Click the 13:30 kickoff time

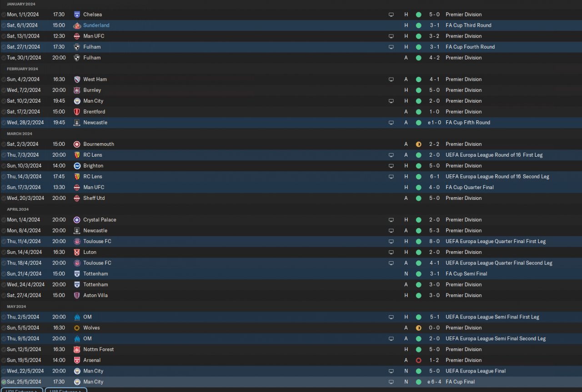(59, 188)
